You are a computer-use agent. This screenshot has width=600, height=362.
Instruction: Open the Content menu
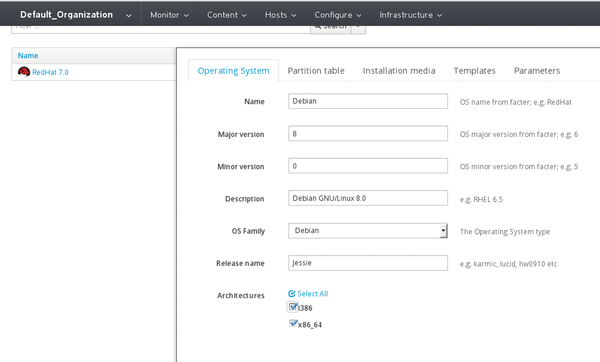tap(227, 15)
